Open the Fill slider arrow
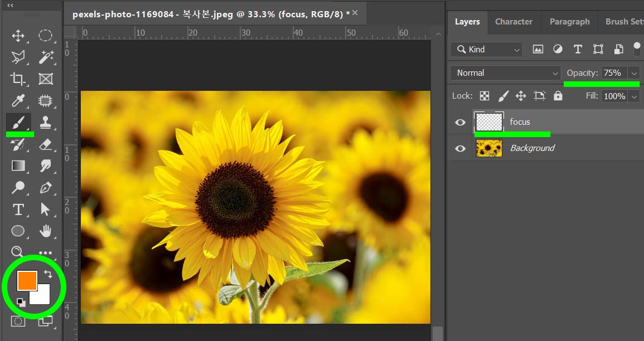This screenshot has height=341, width=644. point(634,96)
